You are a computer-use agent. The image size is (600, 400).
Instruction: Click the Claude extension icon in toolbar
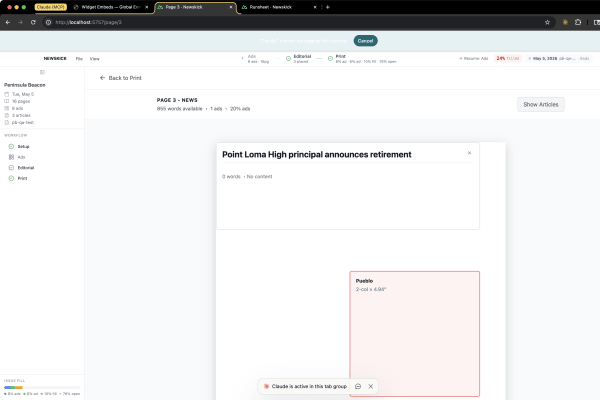tap(565, 22)
